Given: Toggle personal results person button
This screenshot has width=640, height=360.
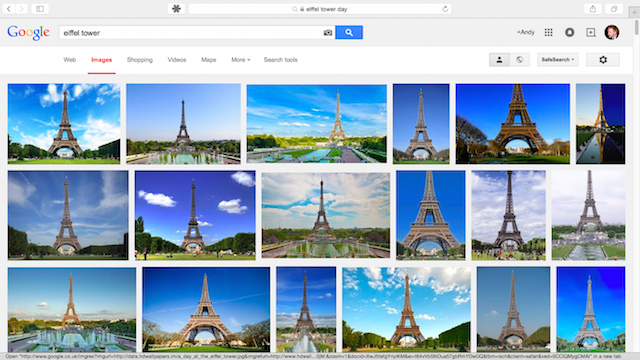Looking at the screenshot, I should (499, 60).
